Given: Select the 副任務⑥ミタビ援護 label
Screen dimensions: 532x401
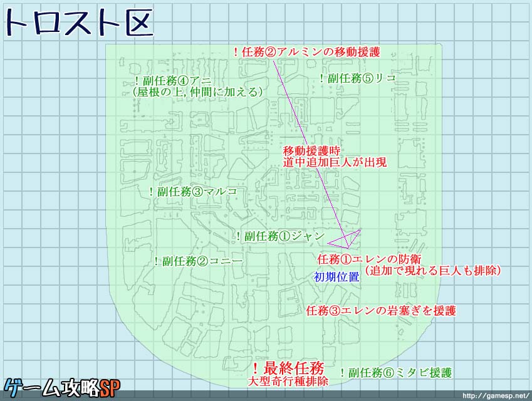Looking at the screenshot, I should click(x=396, y=373).
